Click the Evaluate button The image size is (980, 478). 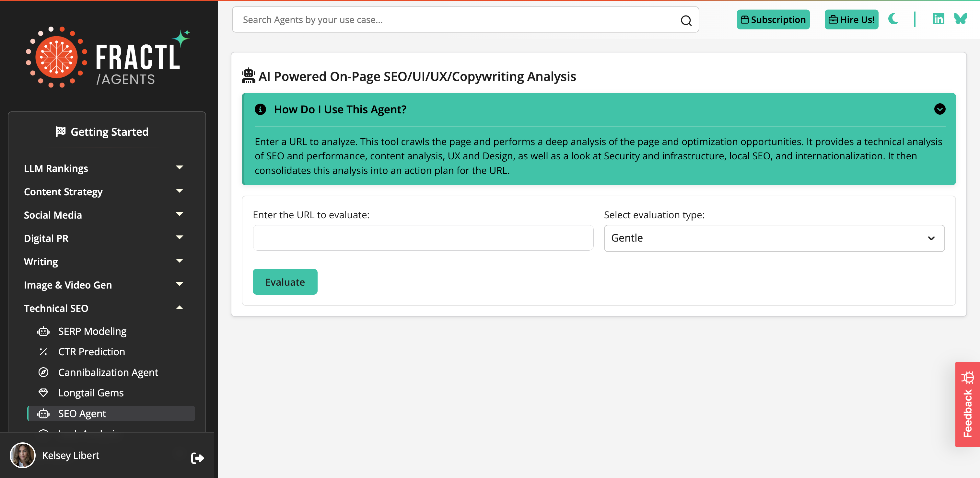click(285, 281)
